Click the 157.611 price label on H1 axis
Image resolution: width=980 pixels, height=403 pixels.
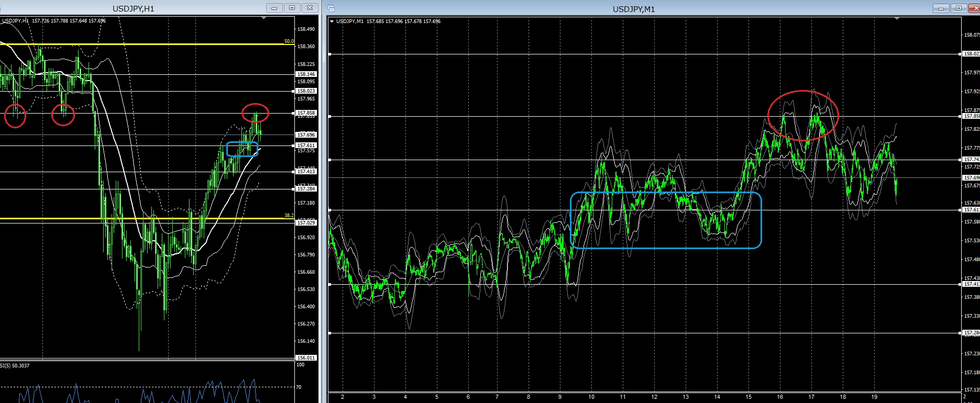click(306, 145)
